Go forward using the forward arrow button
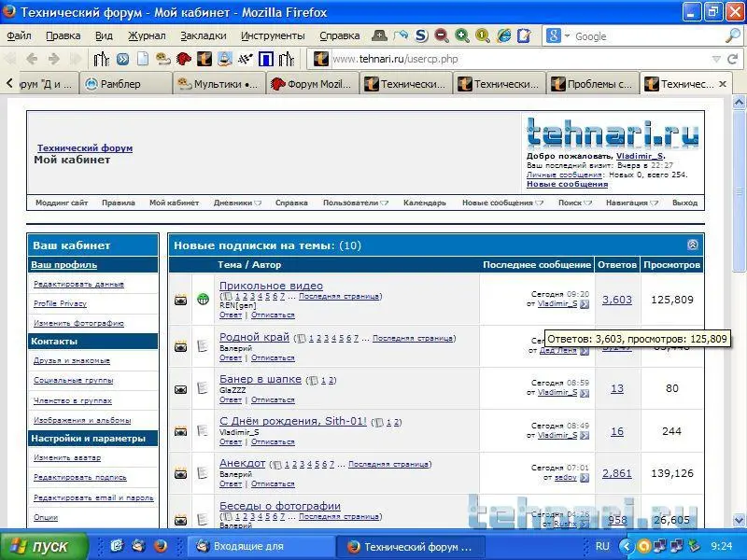 point(54,59)
